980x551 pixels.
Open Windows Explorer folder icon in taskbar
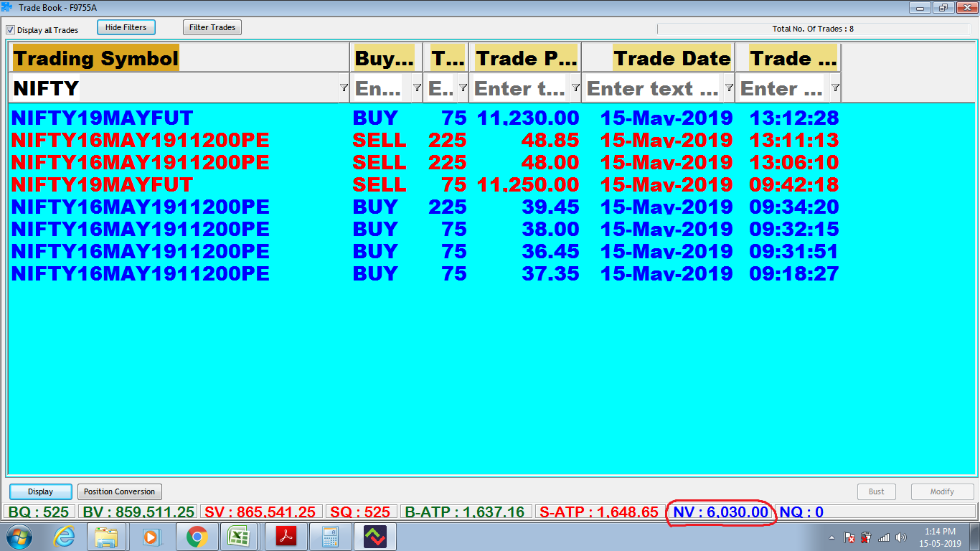coord(105,537)
